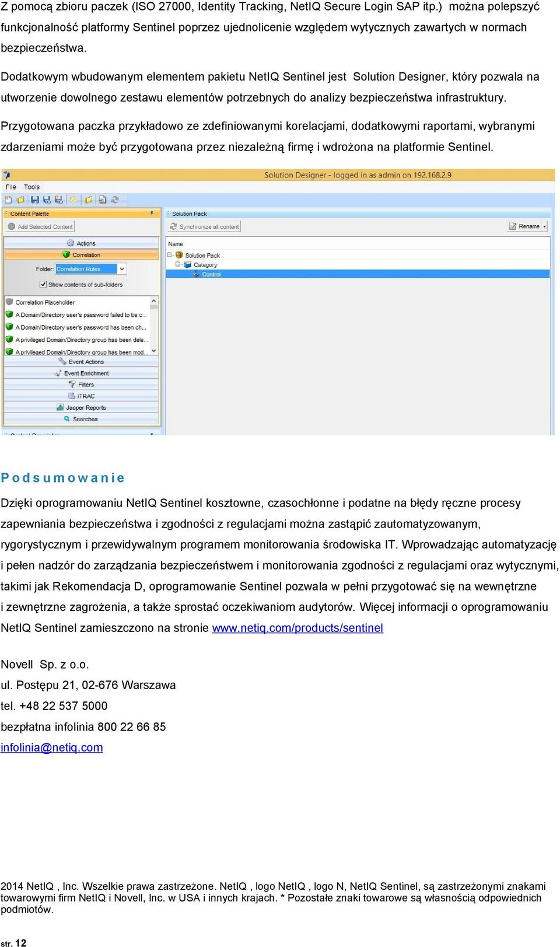The image size is (560, 947).
Task: Click the rules list scroll-down arrow
Action: (154, 351)
